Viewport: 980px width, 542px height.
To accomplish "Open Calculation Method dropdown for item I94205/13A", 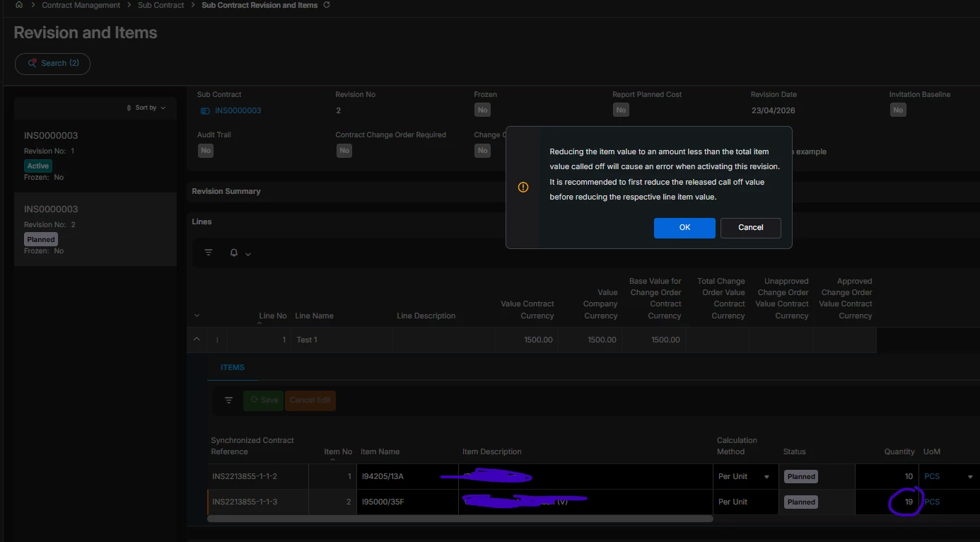I will [x=766, y=477].
